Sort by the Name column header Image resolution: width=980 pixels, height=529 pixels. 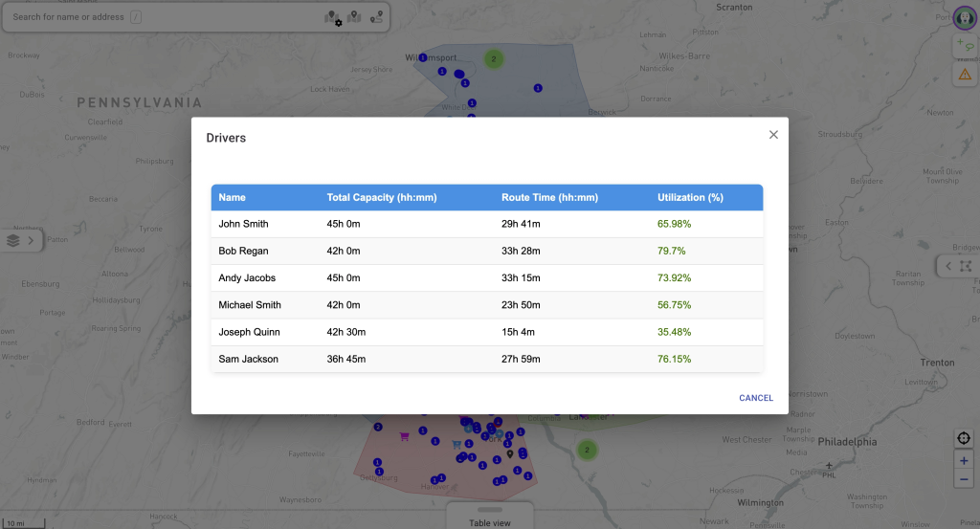(233, 198)
